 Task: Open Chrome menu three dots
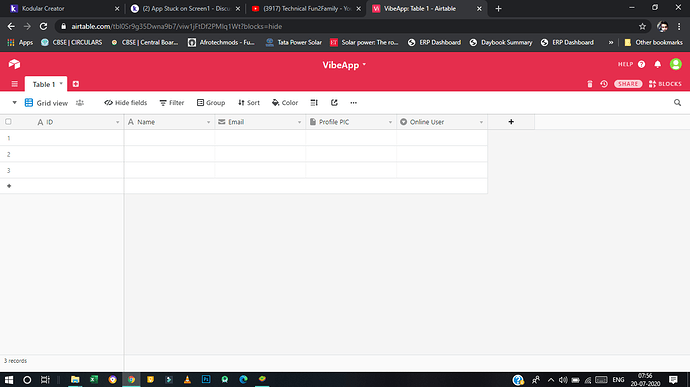[x=679, y=26]
